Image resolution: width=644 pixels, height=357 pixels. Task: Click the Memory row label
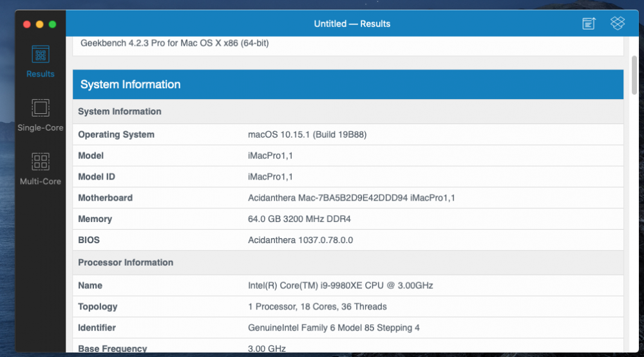(95, 219)
